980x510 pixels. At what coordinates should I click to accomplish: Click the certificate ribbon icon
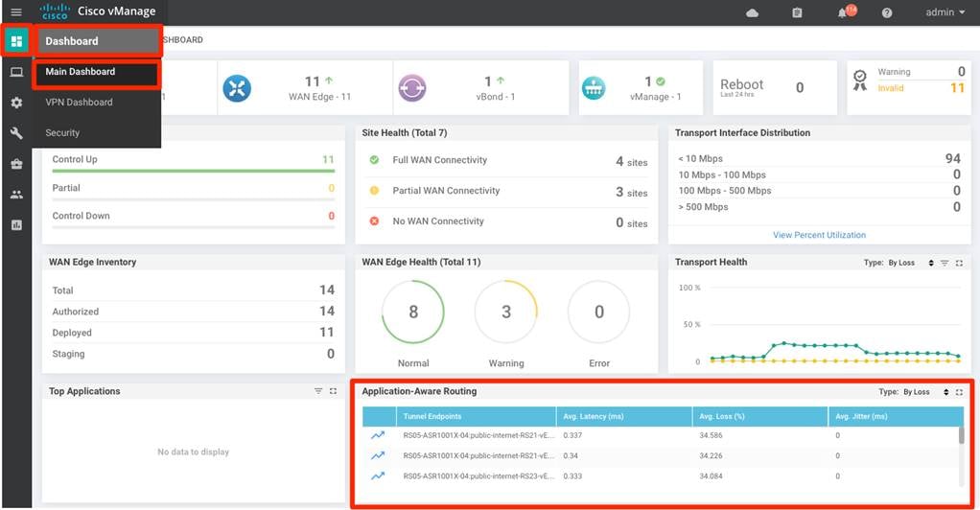point(860,80)
